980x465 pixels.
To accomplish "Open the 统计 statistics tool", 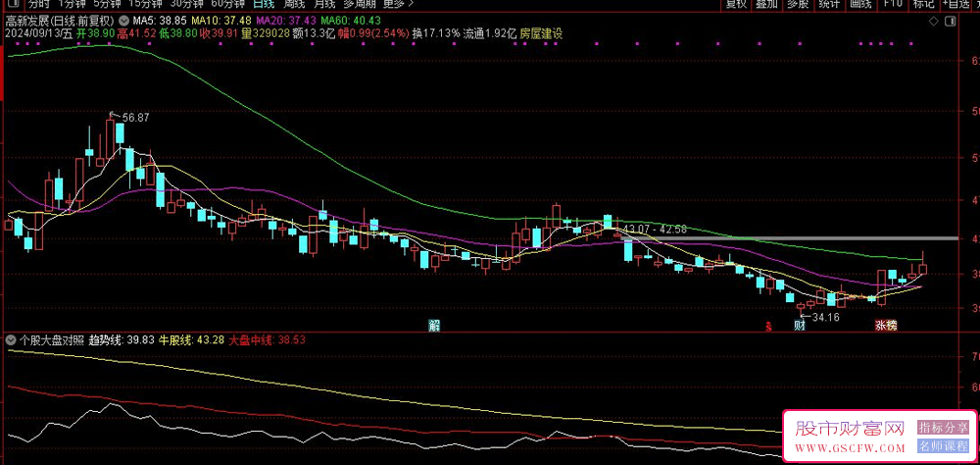I will click(829, 4).
